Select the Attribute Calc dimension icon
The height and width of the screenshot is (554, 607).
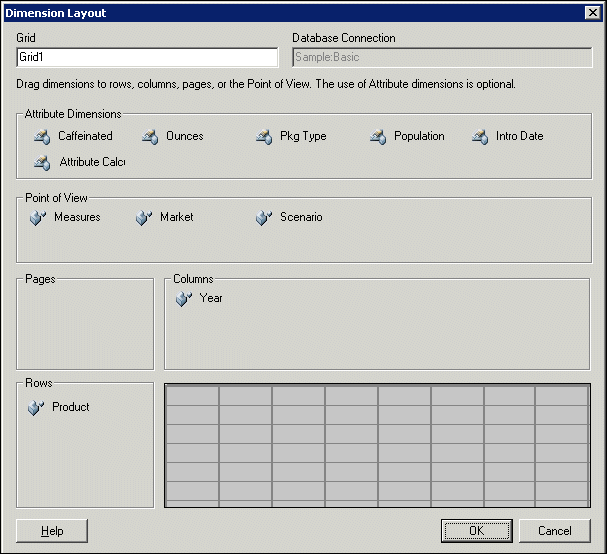42,163
